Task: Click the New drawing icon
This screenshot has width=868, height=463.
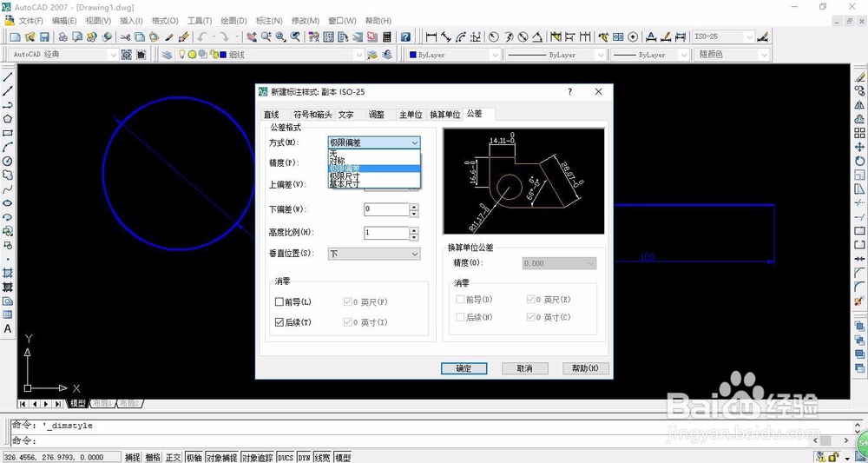Action: 16,37
